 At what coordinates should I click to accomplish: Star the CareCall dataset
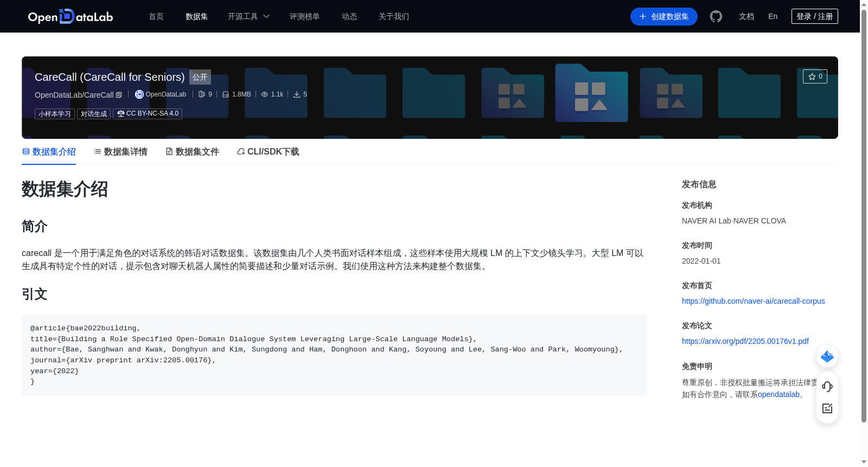tap(815, 76)
